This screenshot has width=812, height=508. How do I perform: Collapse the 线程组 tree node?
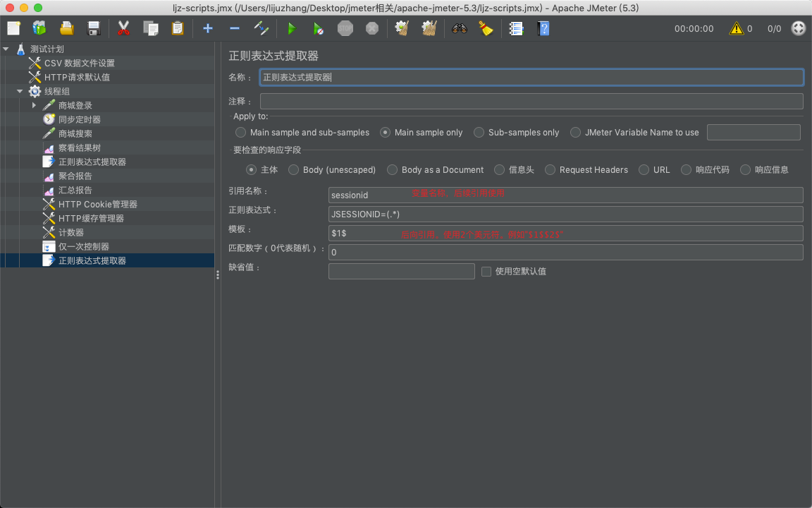coord(20,91)
